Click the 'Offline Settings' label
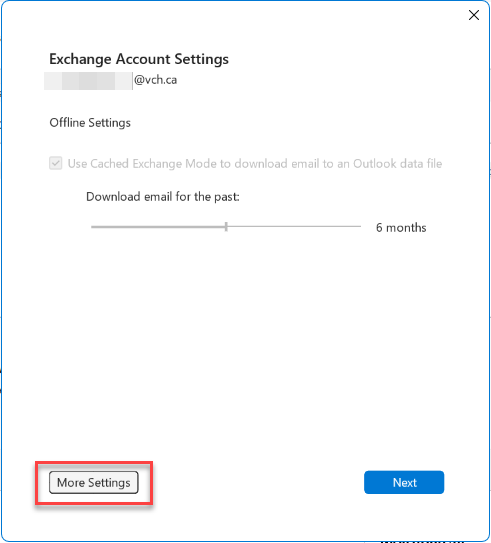This screenshot has height=543, width=491. (90, 123)
